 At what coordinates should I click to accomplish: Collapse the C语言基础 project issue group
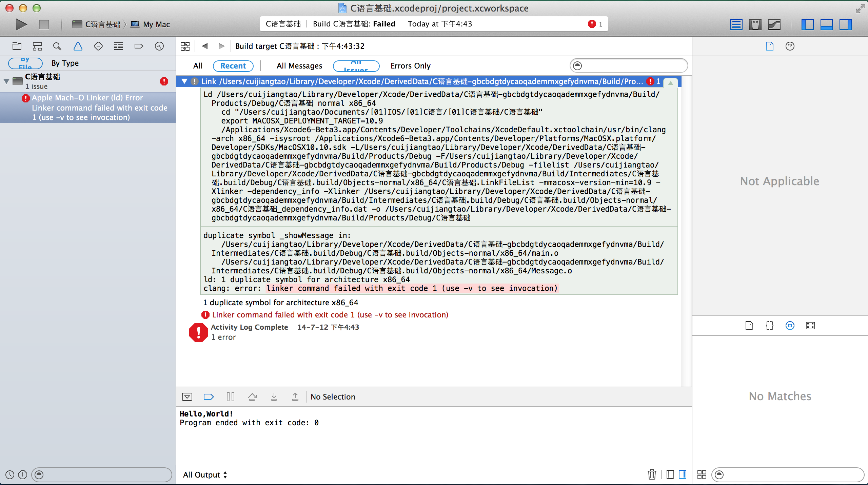[x=6, y=81]
